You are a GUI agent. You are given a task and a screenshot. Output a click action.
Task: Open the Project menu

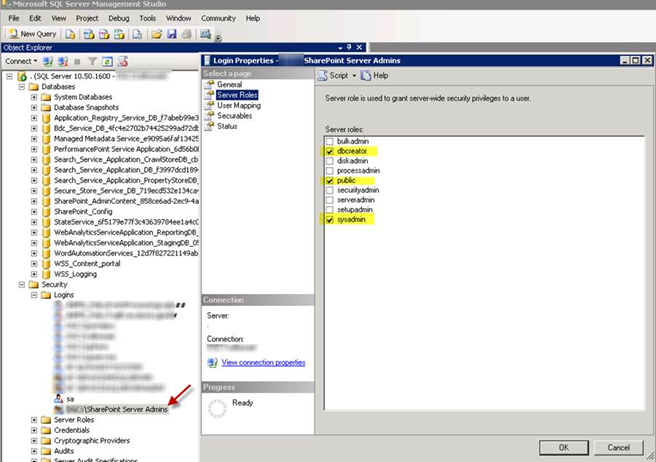87,18
